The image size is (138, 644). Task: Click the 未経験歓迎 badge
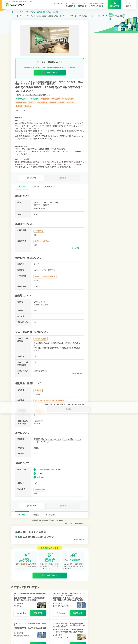tap(39, 231)
